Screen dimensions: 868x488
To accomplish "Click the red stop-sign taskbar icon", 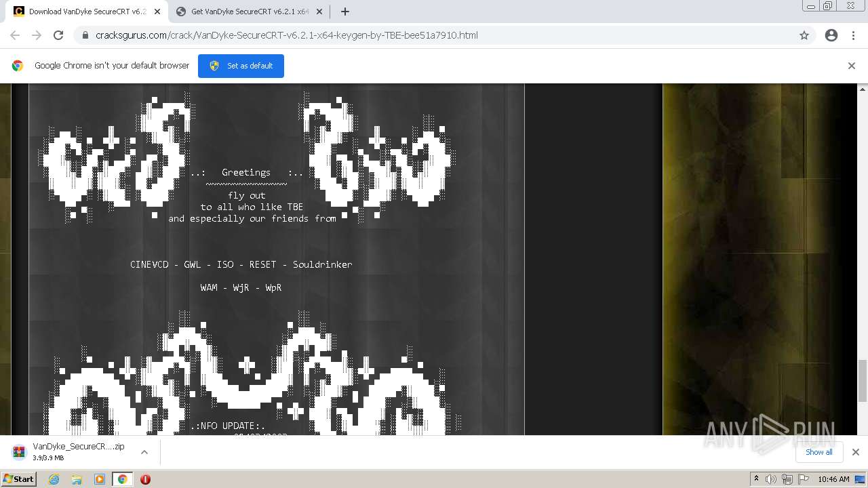I will tap(145, 479).
